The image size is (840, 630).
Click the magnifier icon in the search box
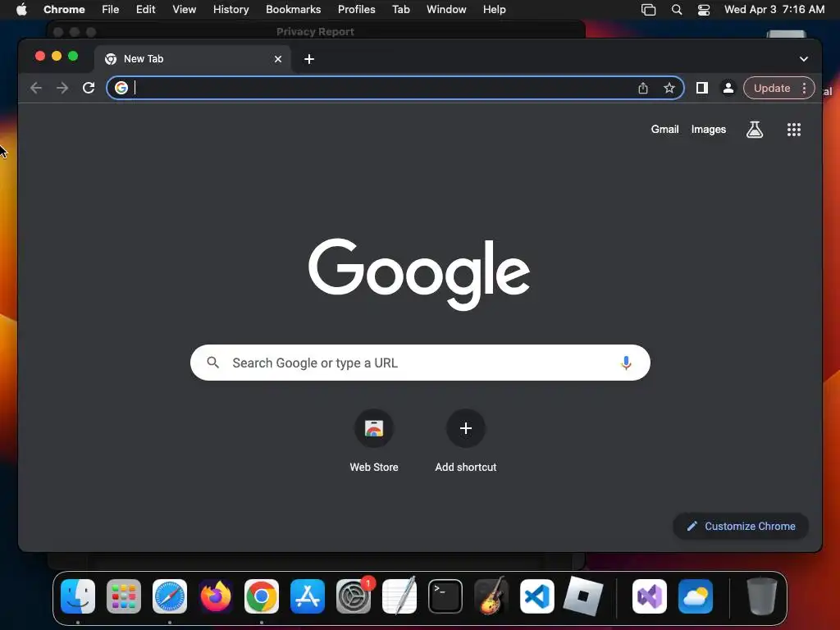coord(212,363)
